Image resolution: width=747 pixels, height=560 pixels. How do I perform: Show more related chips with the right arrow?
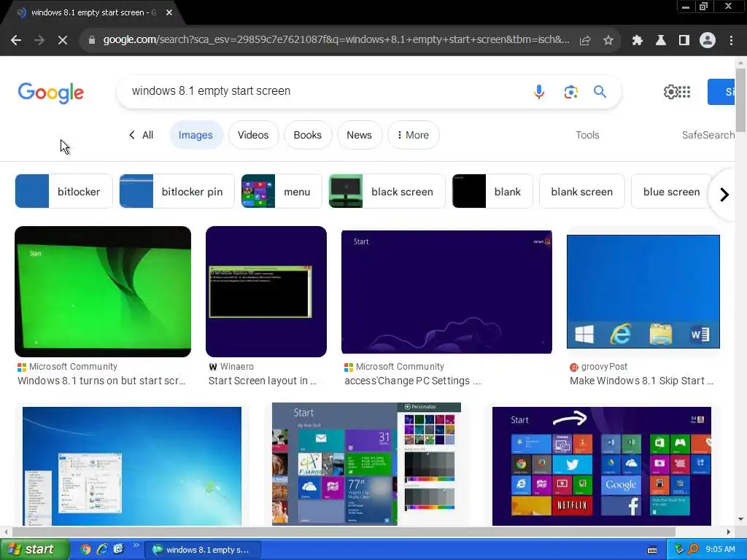pos(724,194)
